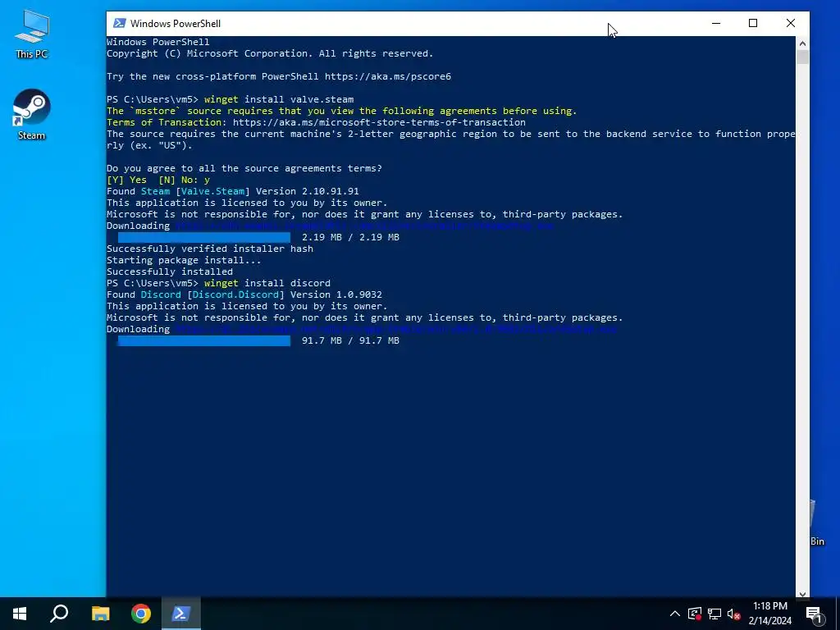The image size is (840, 630).
Task: Click 'Found Steam [Valve.Steam] Version 2.10.91.91'
Action: click(232, 191)
